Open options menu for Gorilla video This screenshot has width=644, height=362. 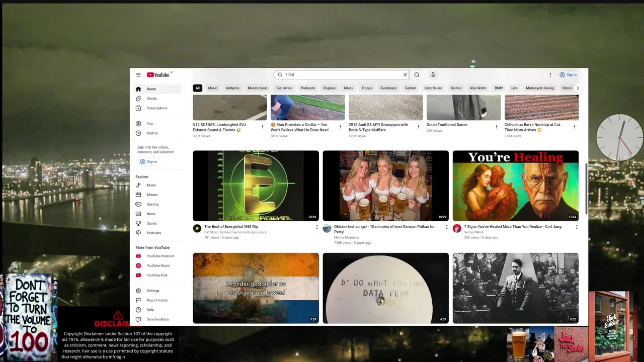pyautogui.click(x=341, y=127)
